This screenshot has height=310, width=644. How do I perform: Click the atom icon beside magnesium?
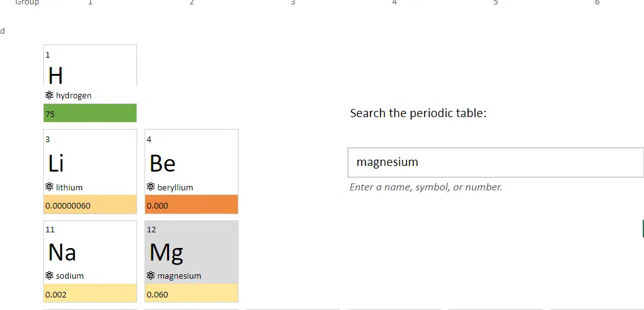[x=151, y=276]
